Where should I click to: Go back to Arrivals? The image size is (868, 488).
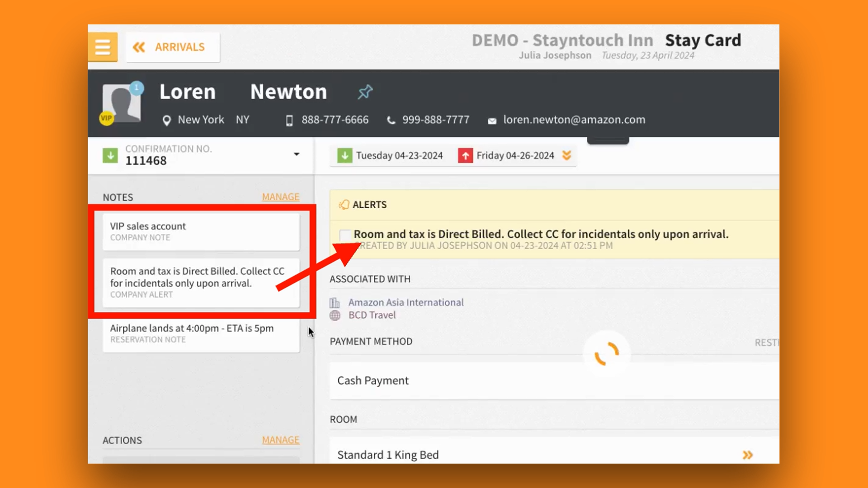[x=172, y=47]
